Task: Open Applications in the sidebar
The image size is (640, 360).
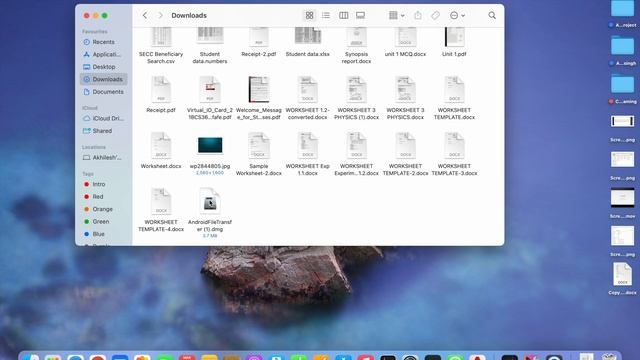Action: [104, 54]
